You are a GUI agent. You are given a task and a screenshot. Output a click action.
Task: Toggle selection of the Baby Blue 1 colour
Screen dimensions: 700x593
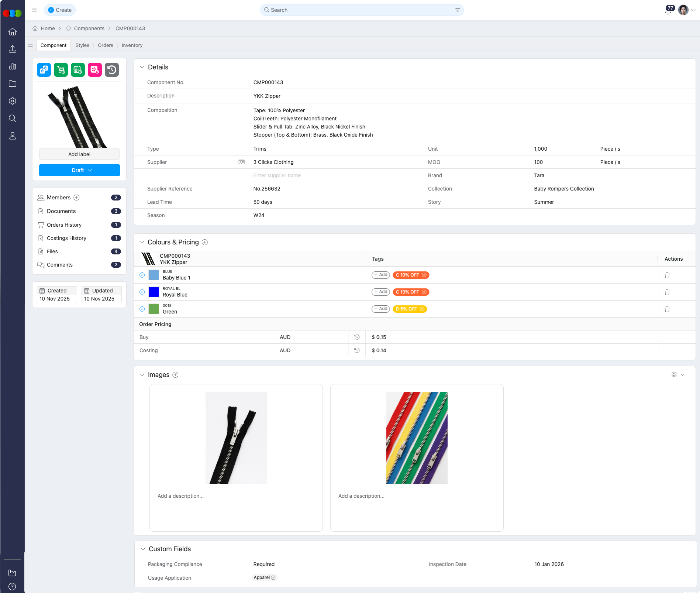coord(142,275)
